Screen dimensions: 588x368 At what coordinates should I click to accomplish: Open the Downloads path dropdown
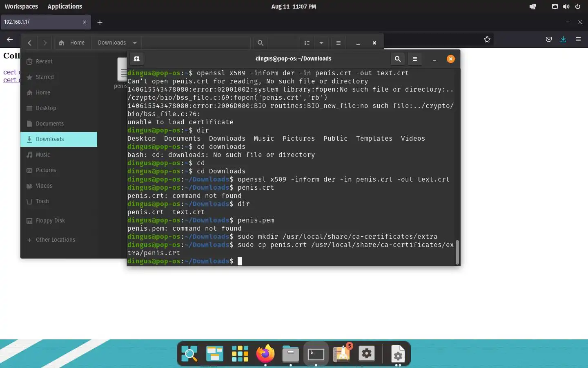[x=135, y=43]
